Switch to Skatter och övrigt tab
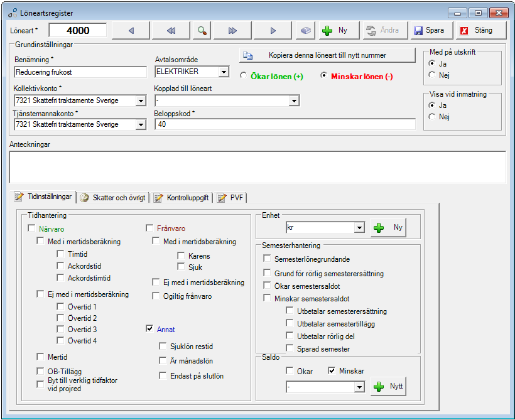The width and height of the screenshot is (515, 420). click(113, 198)
